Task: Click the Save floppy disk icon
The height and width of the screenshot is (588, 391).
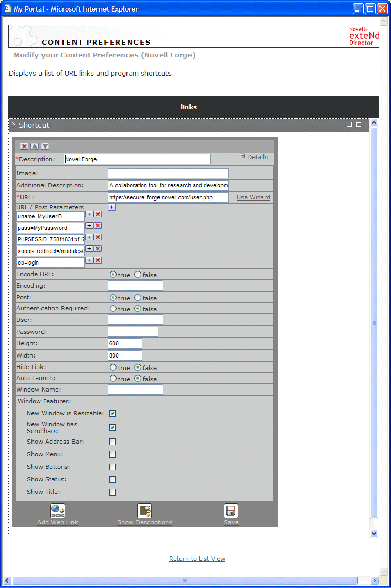Action: 231,511
